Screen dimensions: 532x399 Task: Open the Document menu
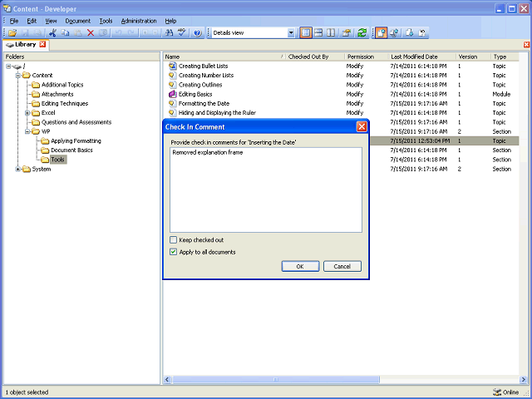(x=77, y=21)
